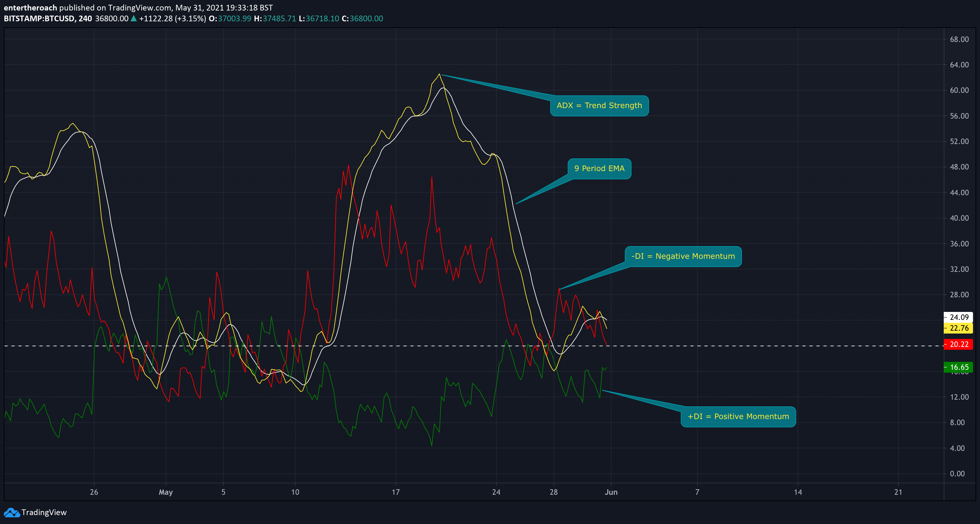The height and width of the screenshot is (524, 980).
Task: Click the '21' date on time axis
Action: pyautogui.click(x=898, y=493)
